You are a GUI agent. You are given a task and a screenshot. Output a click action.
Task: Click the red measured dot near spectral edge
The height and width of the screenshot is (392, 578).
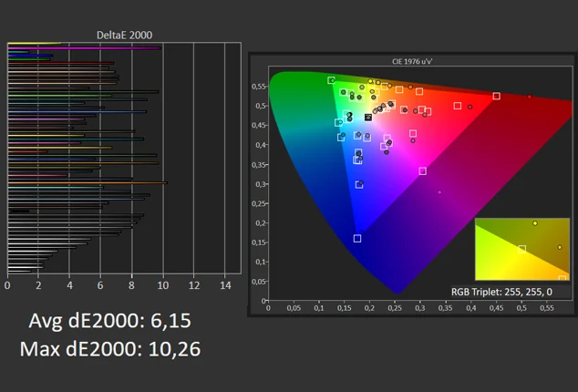point(530,97)
